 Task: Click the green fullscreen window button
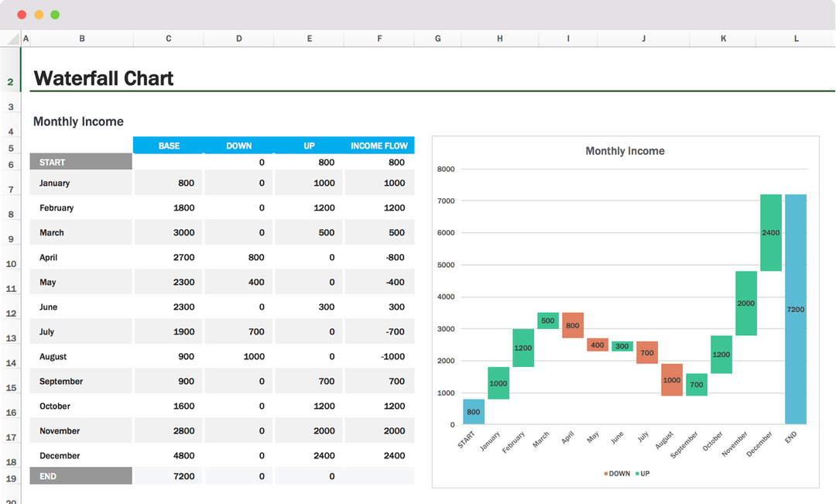[x=55, y=15]
